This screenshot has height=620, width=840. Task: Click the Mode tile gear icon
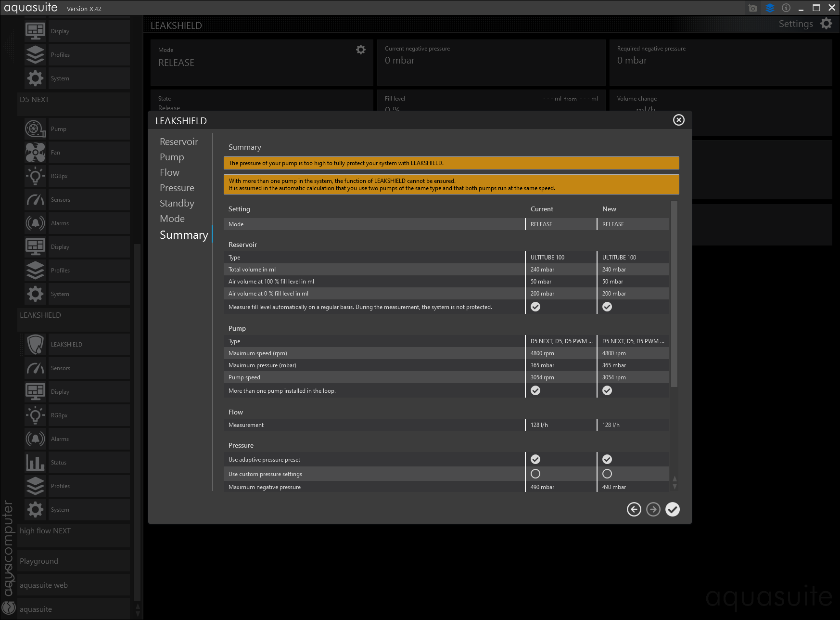point(360,50)
